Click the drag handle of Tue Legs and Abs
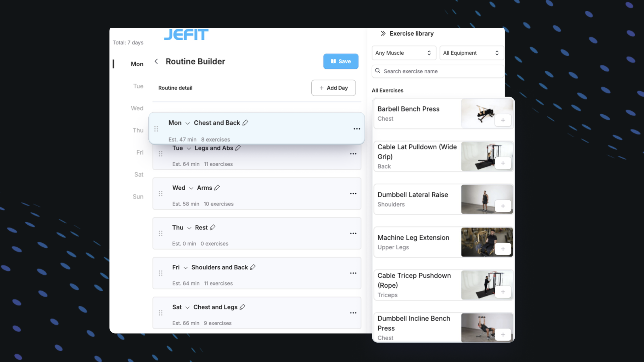Viewport: 644px width, 362px height. pyautogui.click(x=160, y=154)
